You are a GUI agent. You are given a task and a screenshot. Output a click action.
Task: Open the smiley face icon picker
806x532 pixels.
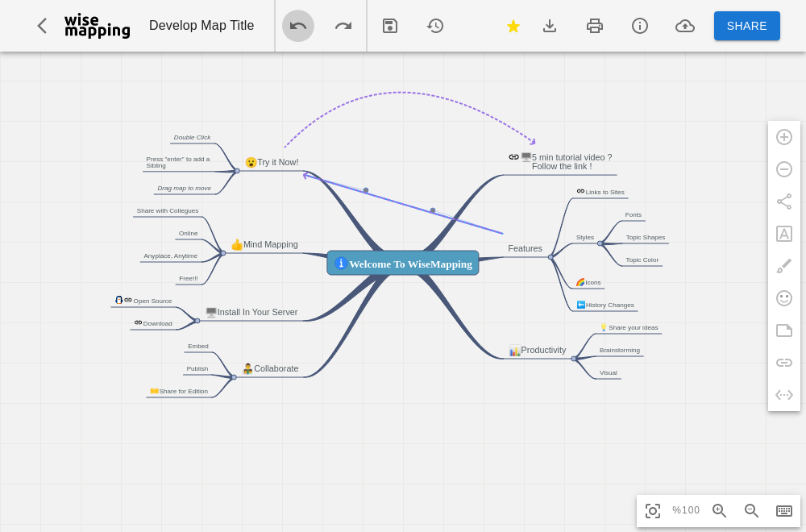(784, 298)
